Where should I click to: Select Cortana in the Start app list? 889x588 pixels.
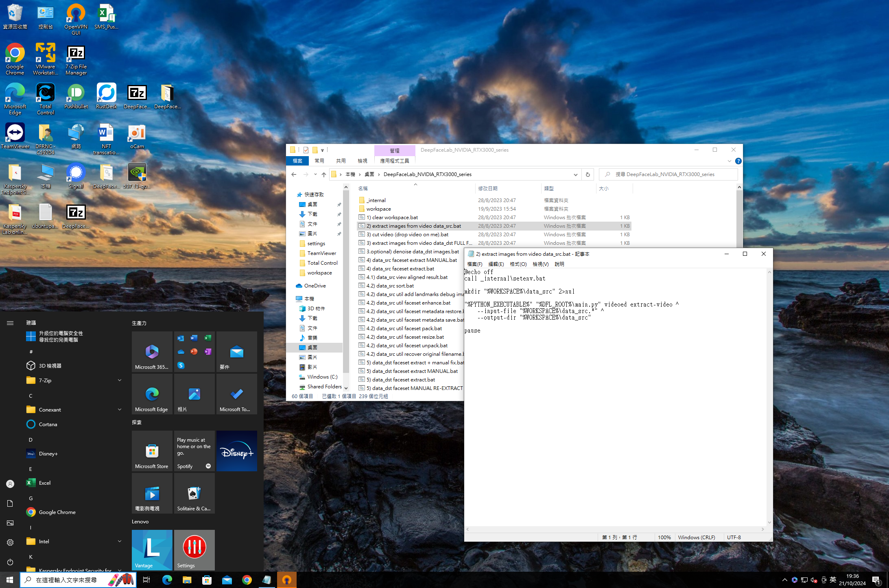pyautogui.click(x=73, y=424)
